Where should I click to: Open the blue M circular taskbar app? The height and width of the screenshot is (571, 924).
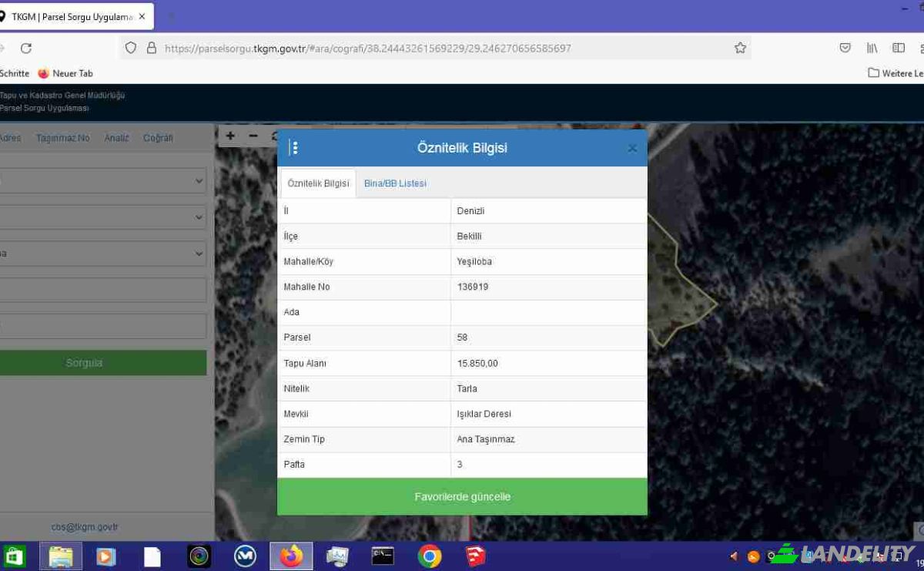(245, 556)
